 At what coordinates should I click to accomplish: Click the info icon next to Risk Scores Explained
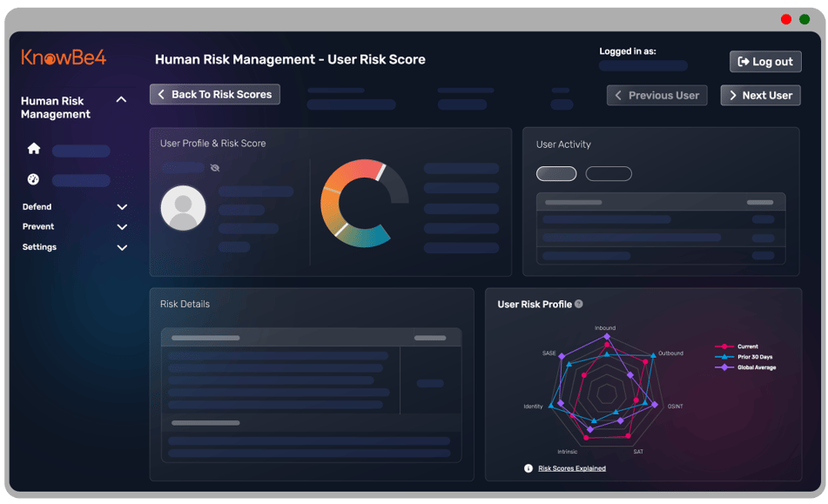coord(527,467)
